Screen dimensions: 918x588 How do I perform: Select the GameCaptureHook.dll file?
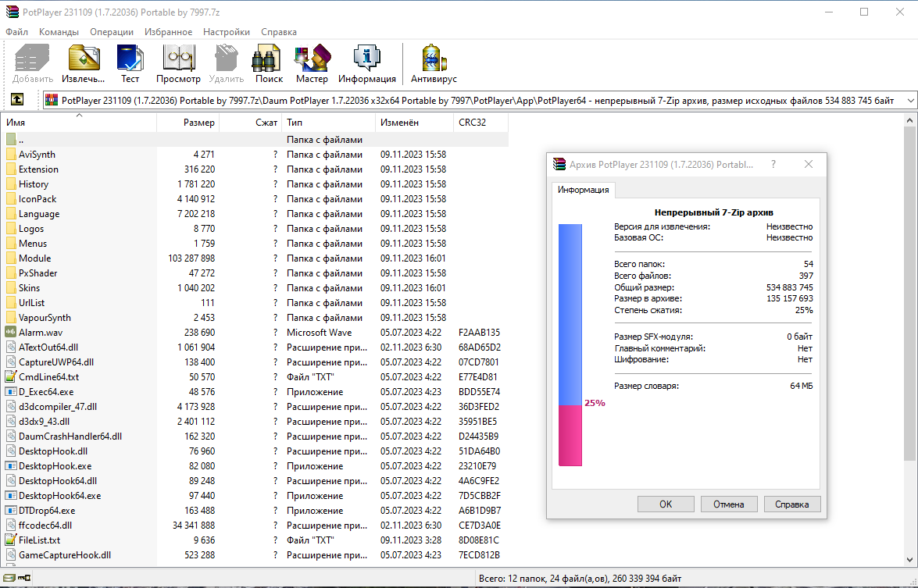point(255,555)
